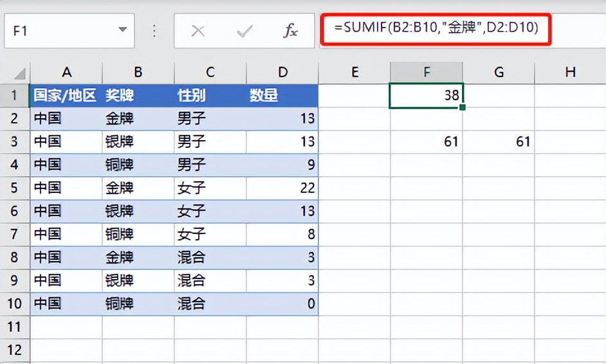606x364 pixels.
Task: Click cell D6 with value 13
Action: click(282, 212)
